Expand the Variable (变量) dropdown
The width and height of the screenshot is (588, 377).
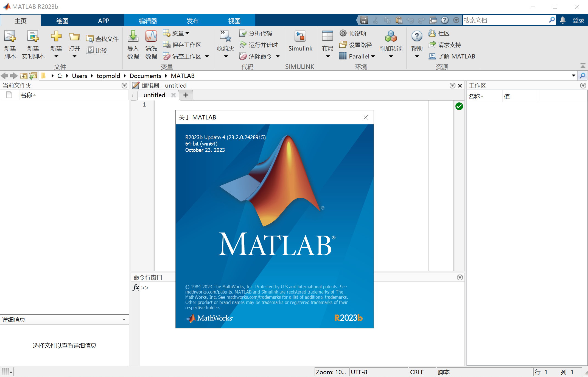coord(187,33)
